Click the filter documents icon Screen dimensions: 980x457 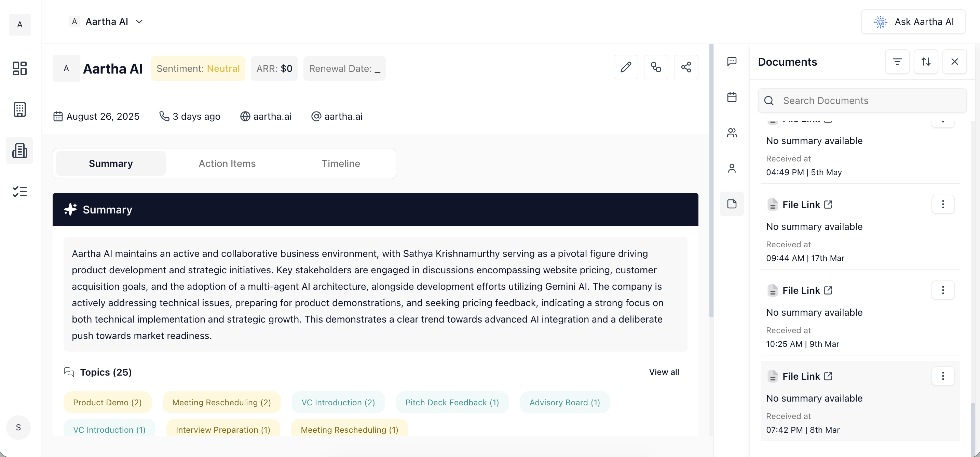point(897,62)
